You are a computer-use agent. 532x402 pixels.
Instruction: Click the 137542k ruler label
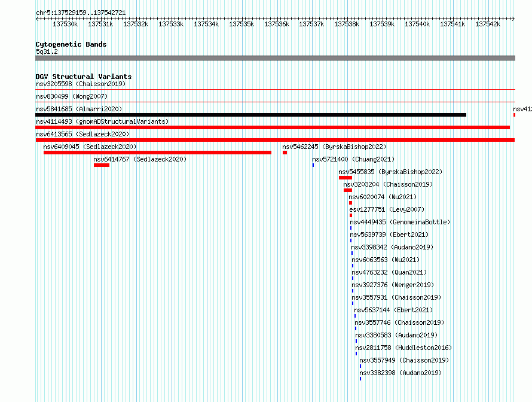[488, 24]
